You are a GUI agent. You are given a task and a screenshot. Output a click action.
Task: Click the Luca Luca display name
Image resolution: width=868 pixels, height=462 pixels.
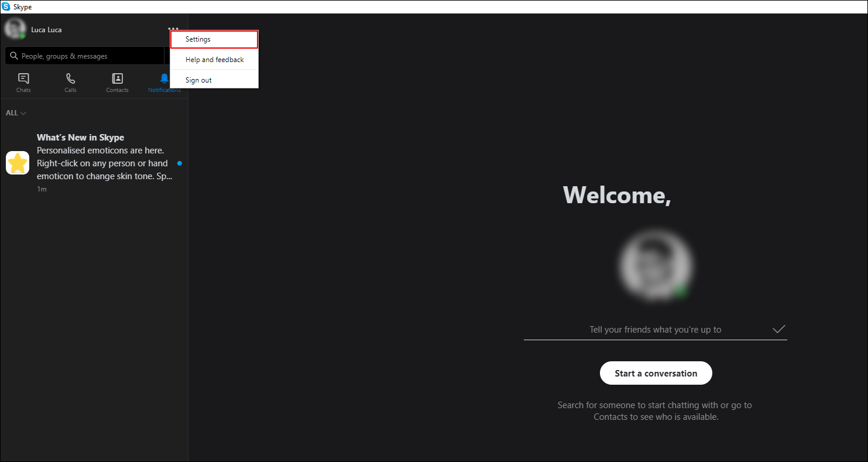pyautogui.click(x=46, y=30)
